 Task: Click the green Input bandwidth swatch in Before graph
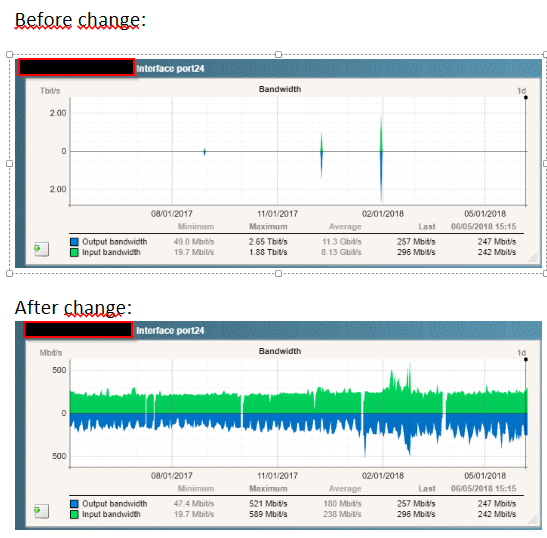(x=74, y=253)
